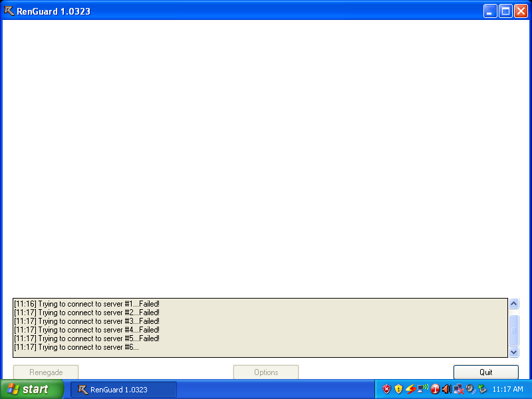Click the gray speaker audio device tray icon
The height and width of the screenshot is (399, 532).
click(x=469, y=389)
